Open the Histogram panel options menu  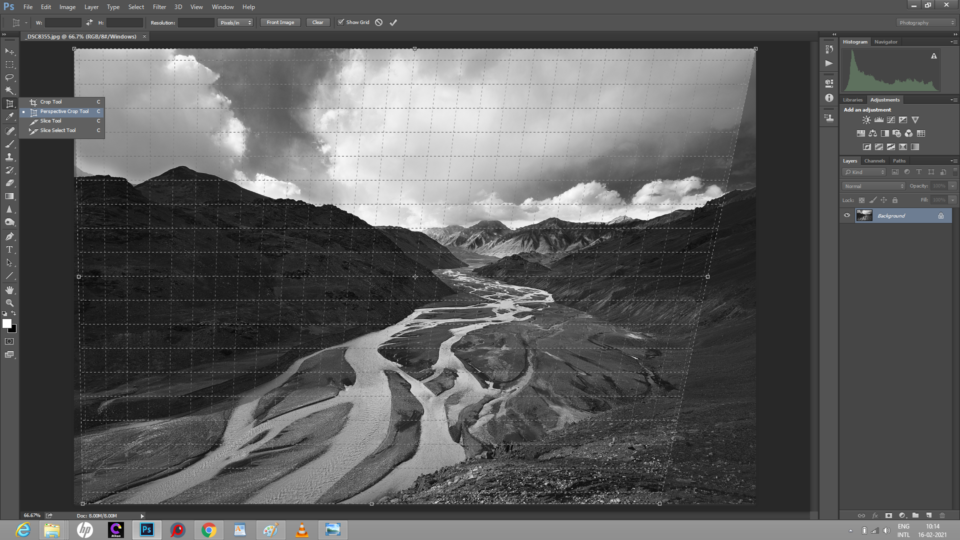pos(953,42)
